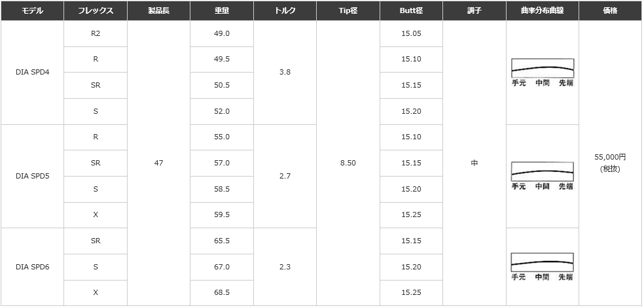644x308 pixels.
Task: Select the 3.8 torque value cell
Action: click(285, 73)
